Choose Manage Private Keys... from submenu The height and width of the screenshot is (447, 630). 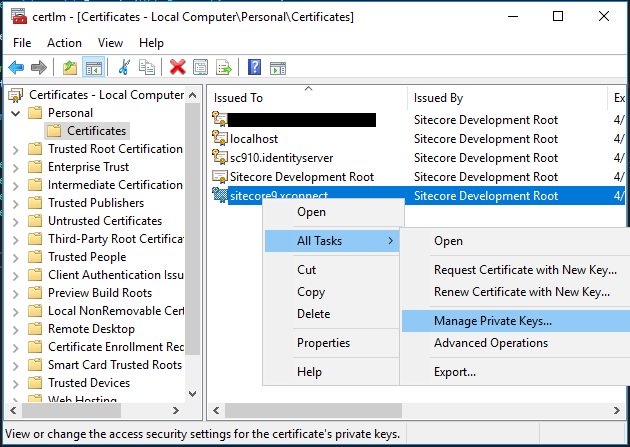click(516, 321)
